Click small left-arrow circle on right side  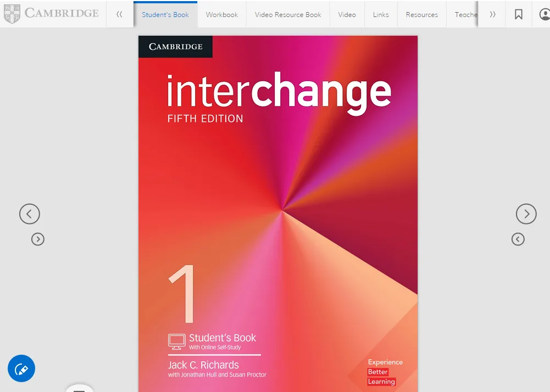tap(518, 239)
